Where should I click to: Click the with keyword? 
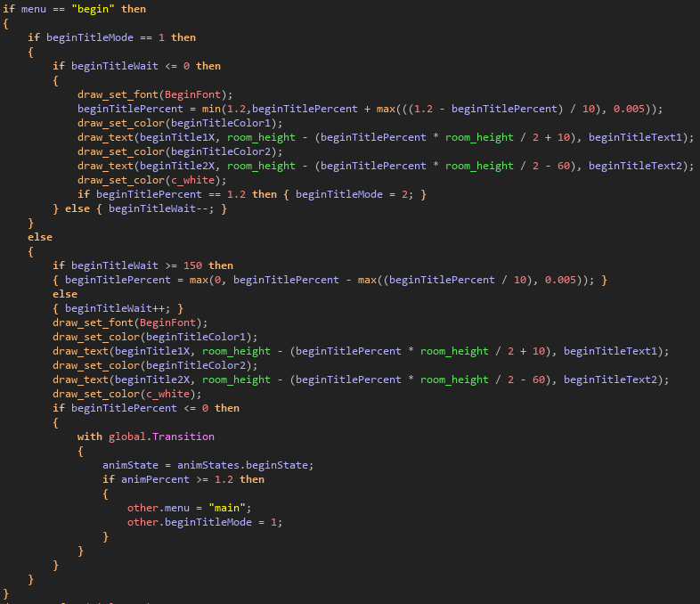pyautogui.click(x=90, y=437)
